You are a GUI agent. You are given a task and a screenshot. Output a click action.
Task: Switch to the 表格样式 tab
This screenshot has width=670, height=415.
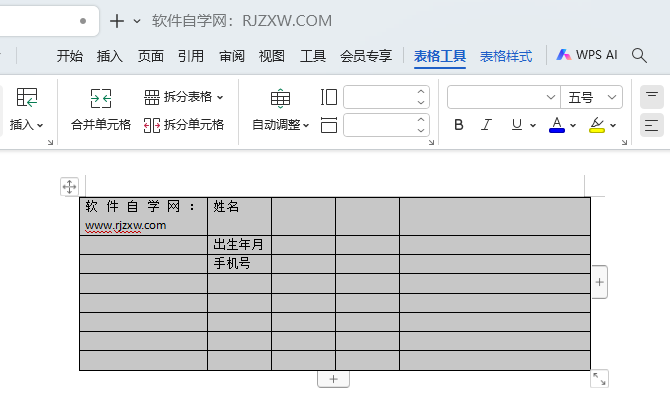[506, 56]
